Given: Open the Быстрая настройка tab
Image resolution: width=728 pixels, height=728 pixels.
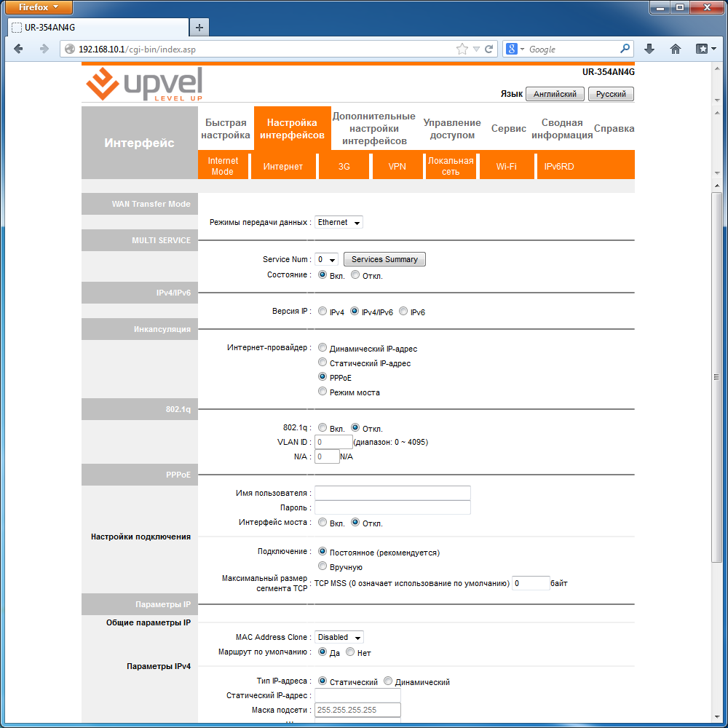Looking at the screenshot, I should (x=226, y=129).
